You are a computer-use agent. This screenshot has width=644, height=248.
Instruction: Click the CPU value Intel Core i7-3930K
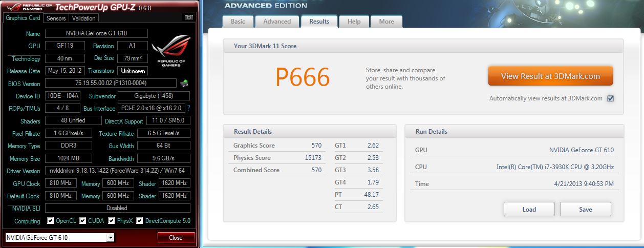click(555, 167)
